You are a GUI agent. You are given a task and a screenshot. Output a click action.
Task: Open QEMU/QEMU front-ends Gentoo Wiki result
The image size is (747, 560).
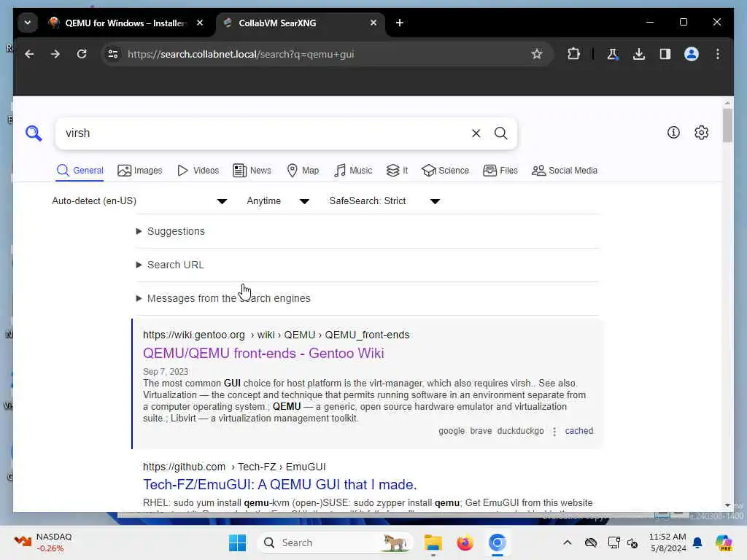tap(263, 354)
